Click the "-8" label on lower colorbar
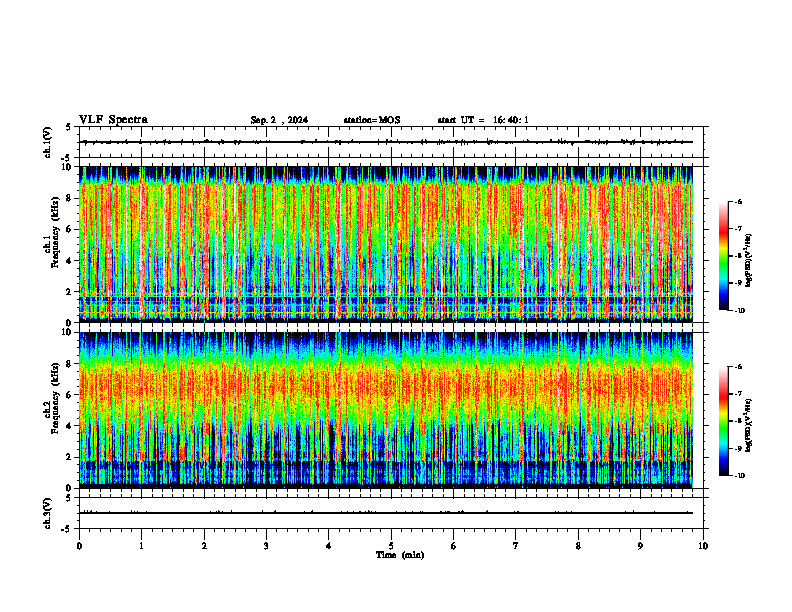This screenshot has width=792, height=612. click(738, 421)
